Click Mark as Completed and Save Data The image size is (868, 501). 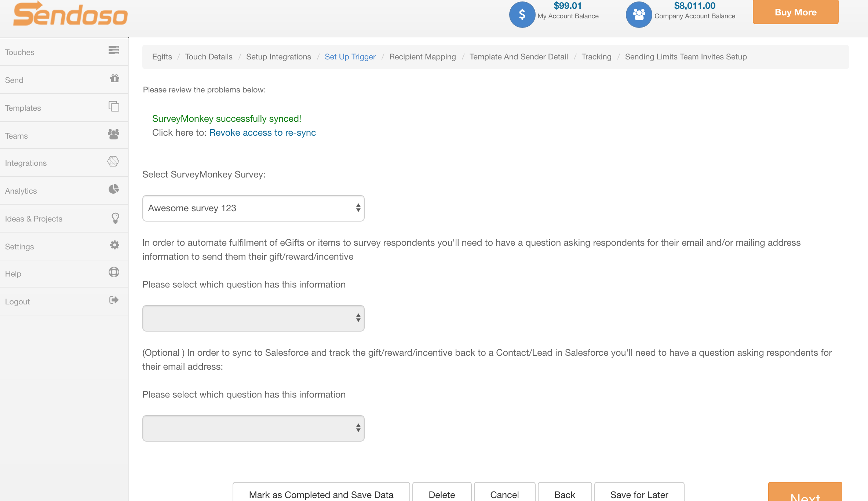coord(321,494)
